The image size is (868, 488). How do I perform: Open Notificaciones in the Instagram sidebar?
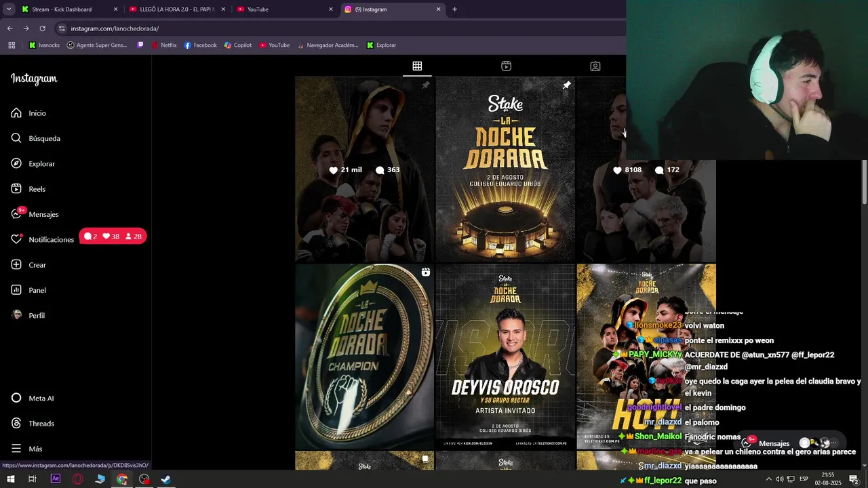[x=42, y=240]
